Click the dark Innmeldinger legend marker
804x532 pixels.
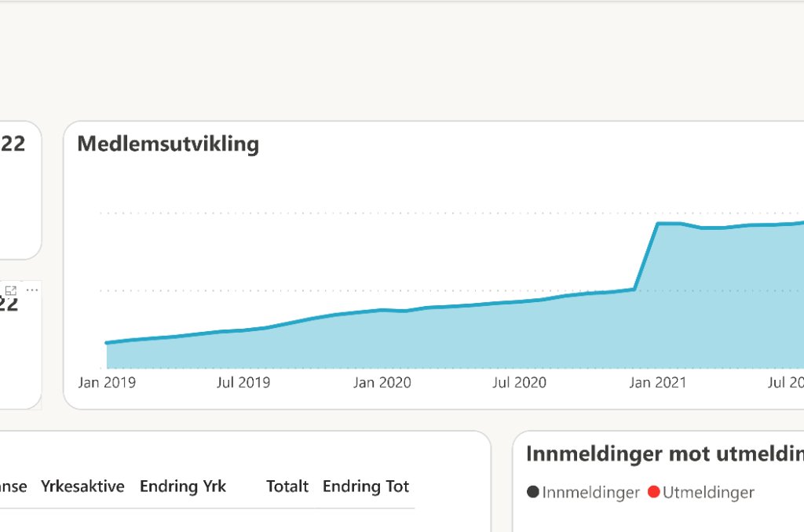tap(533, 493)
